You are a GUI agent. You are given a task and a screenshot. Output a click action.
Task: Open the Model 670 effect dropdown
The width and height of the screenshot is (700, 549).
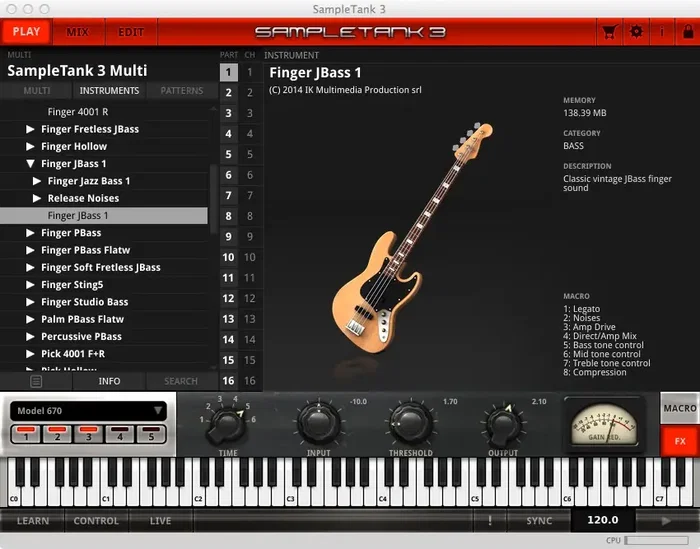88,411
